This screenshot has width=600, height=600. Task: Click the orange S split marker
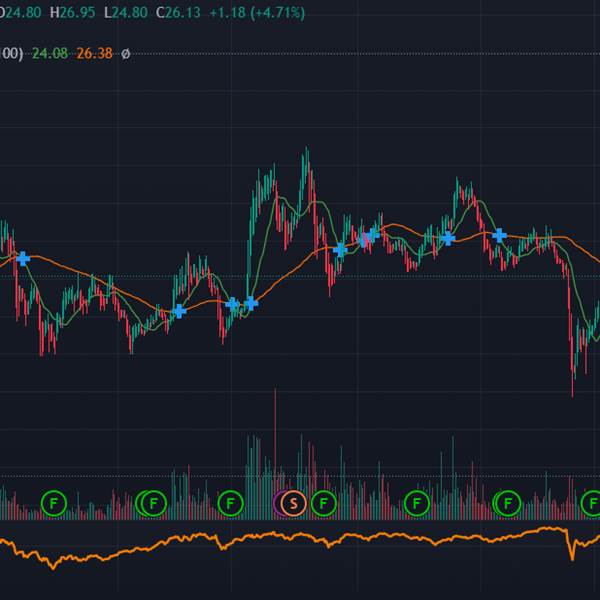(293, 503)
